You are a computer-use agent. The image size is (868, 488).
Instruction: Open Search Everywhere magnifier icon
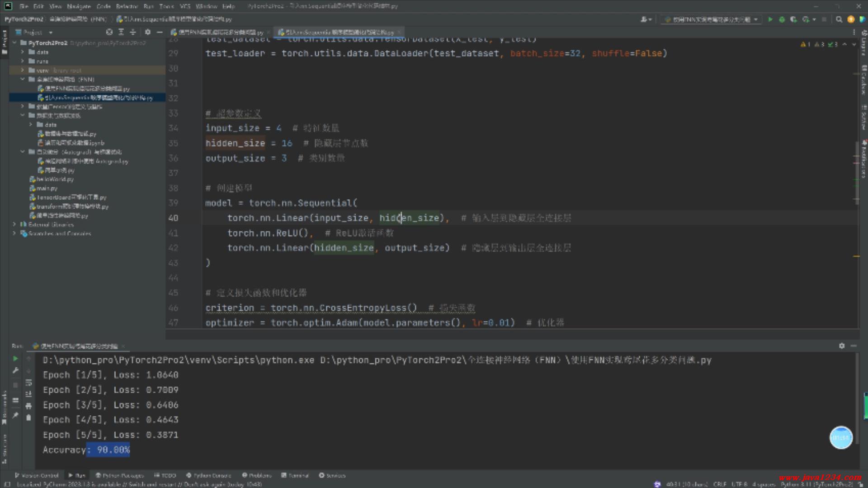[x=839, y=19]
